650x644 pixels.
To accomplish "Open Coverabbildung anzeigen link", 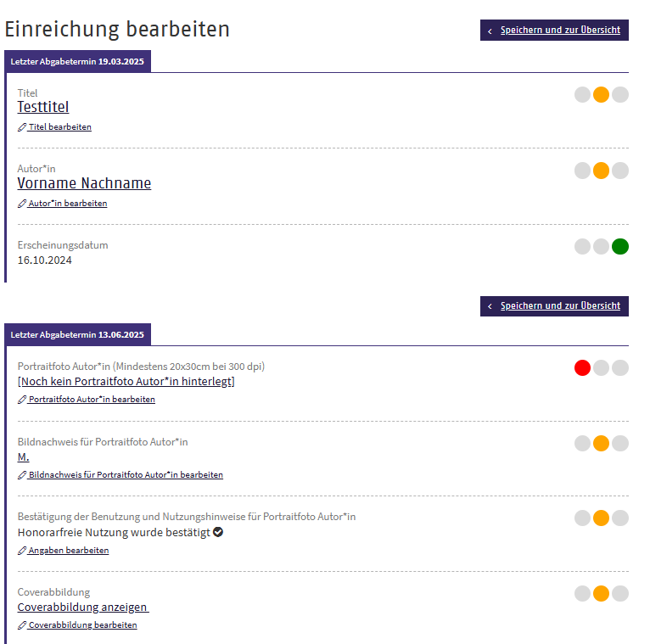I will click(83, 608).
